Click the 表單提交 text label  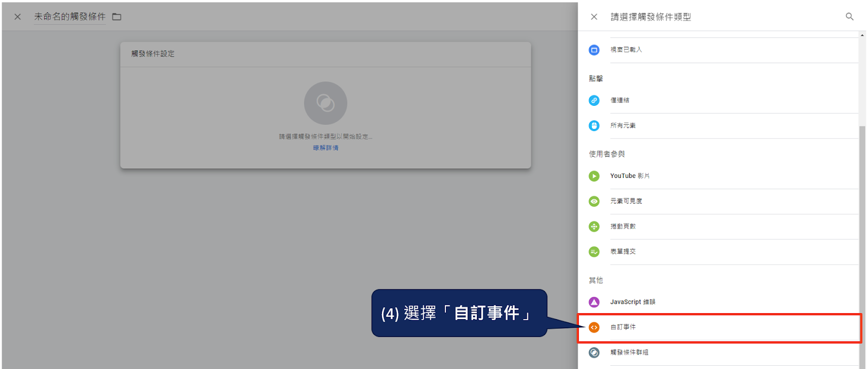[623, 251]
